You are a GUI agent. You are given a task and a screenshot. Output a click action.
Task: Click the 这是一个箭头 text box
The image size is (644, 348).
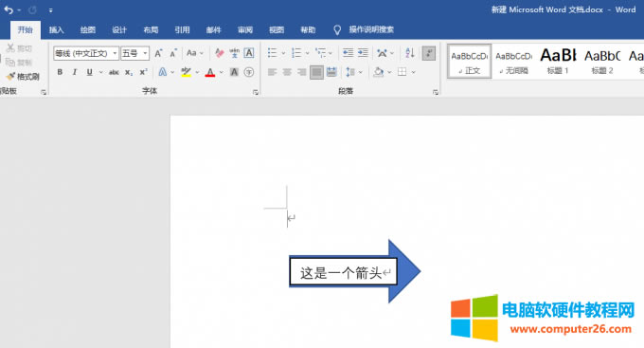[x=344, y=271]
